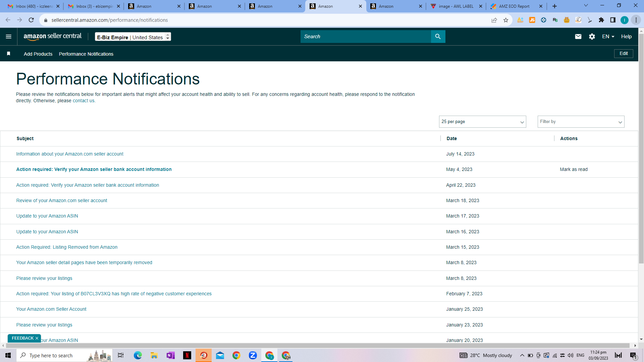Open the March 17 Update to your Amazon ASIN
This screenshot has height=362, width=644.
47,216
